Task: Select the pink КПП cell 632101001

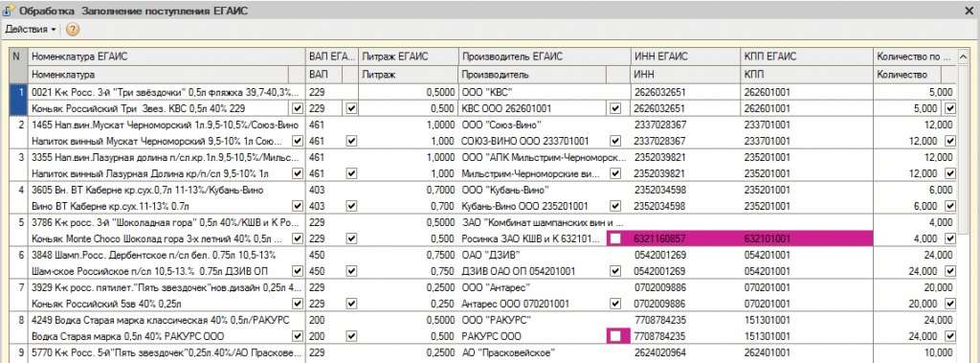Action: coord(806,238)
